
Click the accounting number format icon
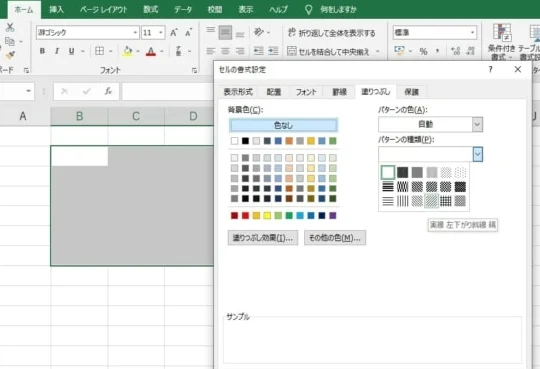coord(399,51)
